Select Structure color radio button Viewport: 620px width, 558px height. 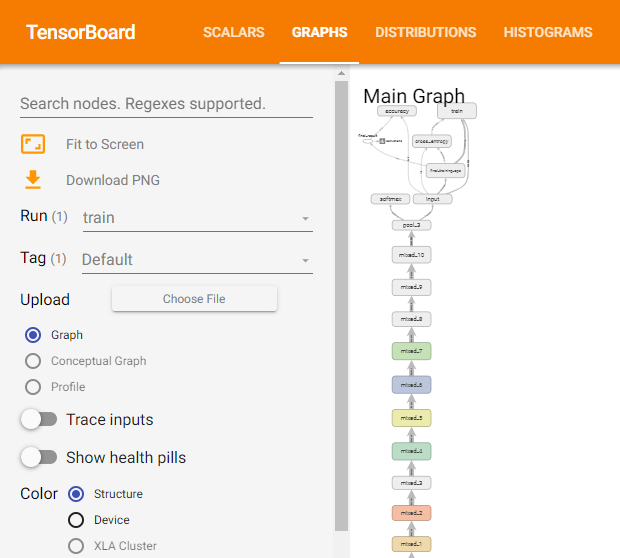tap(76, 494)
